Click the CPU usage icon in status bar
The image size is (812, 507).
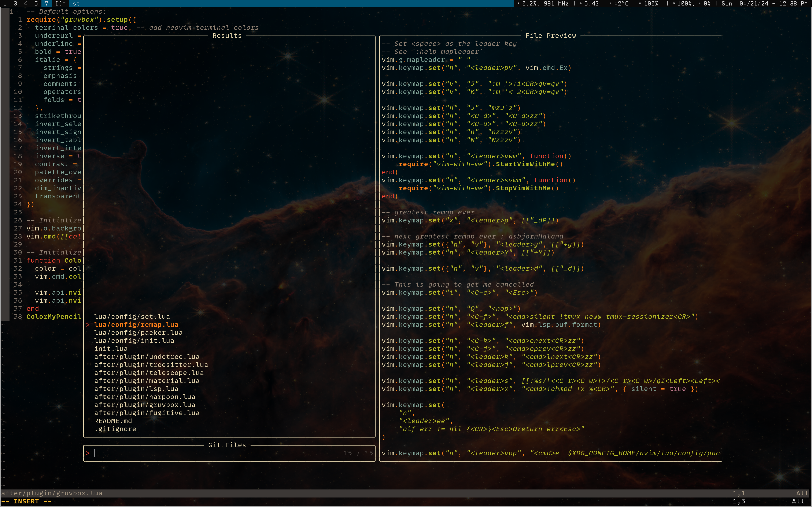[x=518, y=3]
